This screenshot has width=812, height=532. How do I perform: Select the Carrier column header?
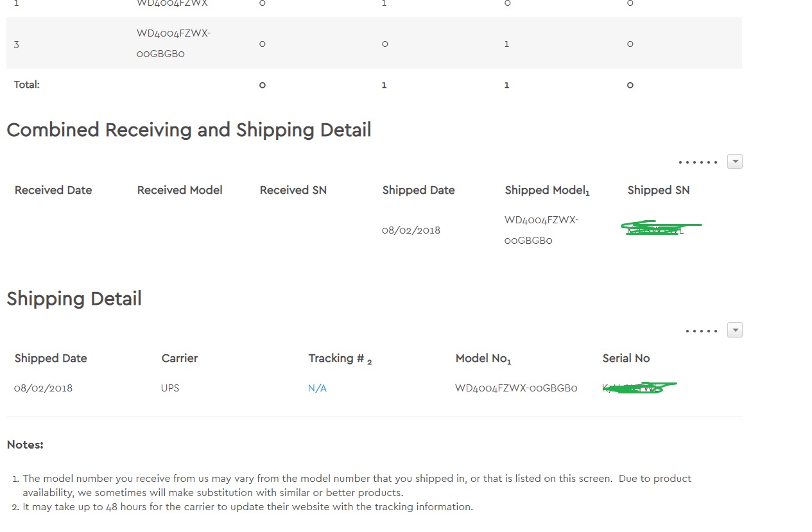(x=180, y=358)
